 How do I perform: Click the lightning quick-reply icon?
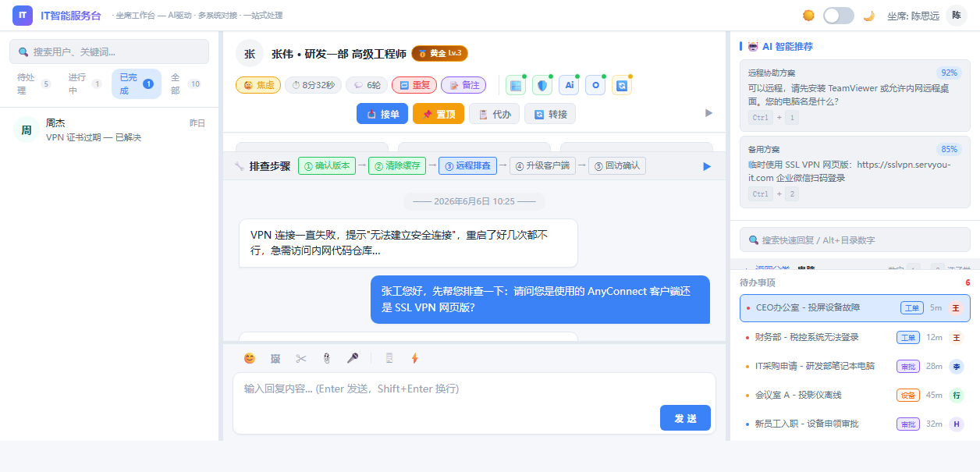415,358
